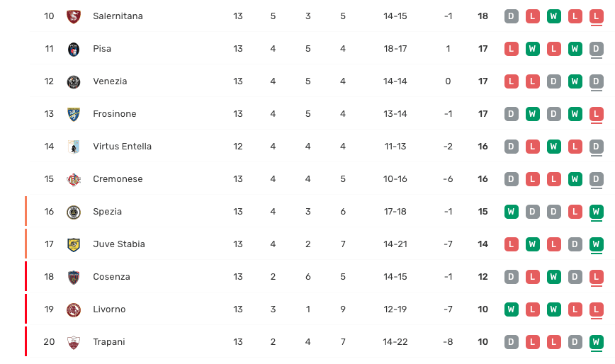The width and height of the screenshot is (615, 364).
Task: Click Cosenza's points total of 12
Action: 483,277
